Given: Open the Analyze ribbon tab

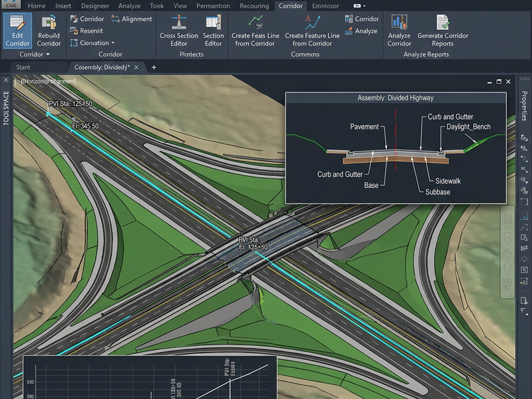Looking at the screenshot, I should click(129, 6).
